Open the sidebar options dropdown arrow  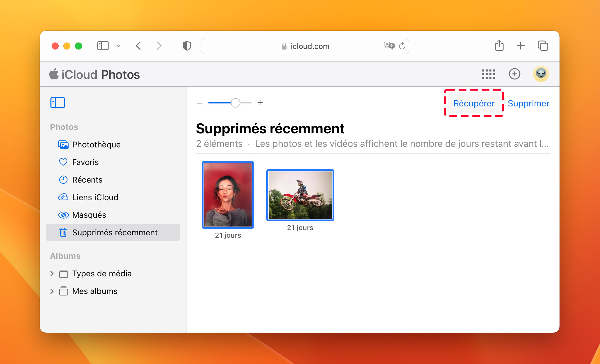[118, 46]
